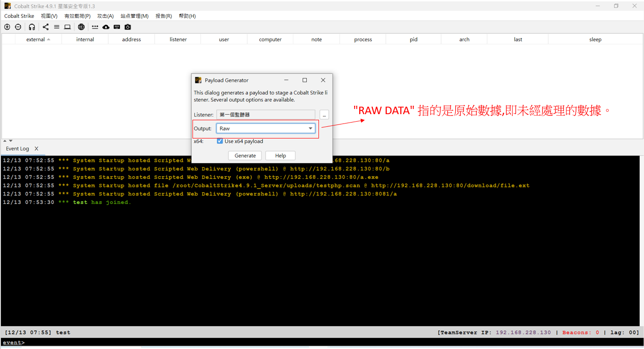
Task: Click the disconnect minus icon in toolbar
Action: [18, 27]
